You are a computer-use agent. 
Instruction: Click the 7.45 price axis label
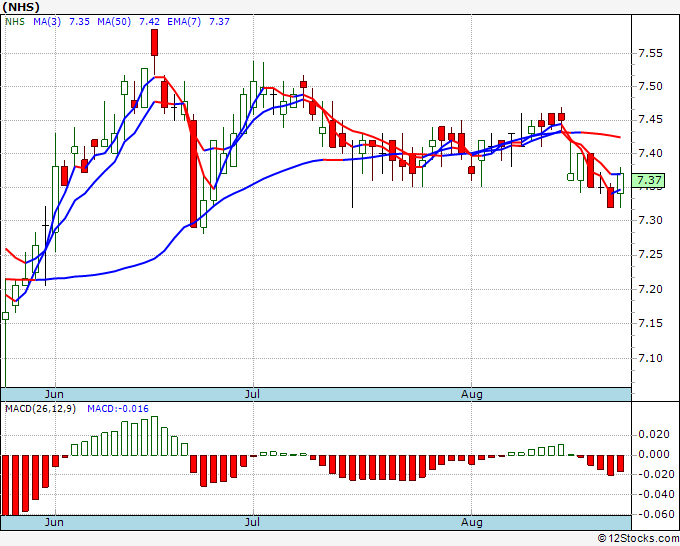point(651,120)
